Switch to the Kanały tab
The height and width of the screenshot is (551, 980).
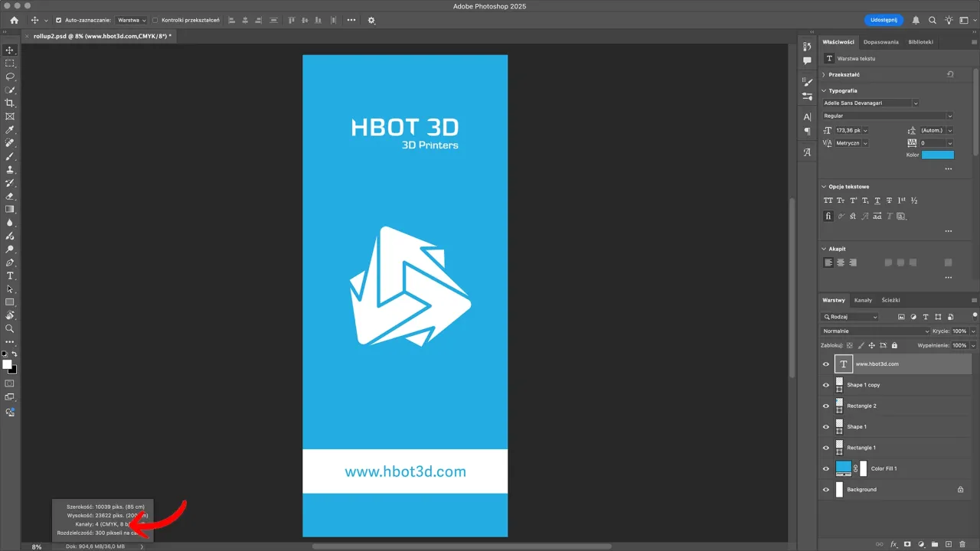coord(863,300)
